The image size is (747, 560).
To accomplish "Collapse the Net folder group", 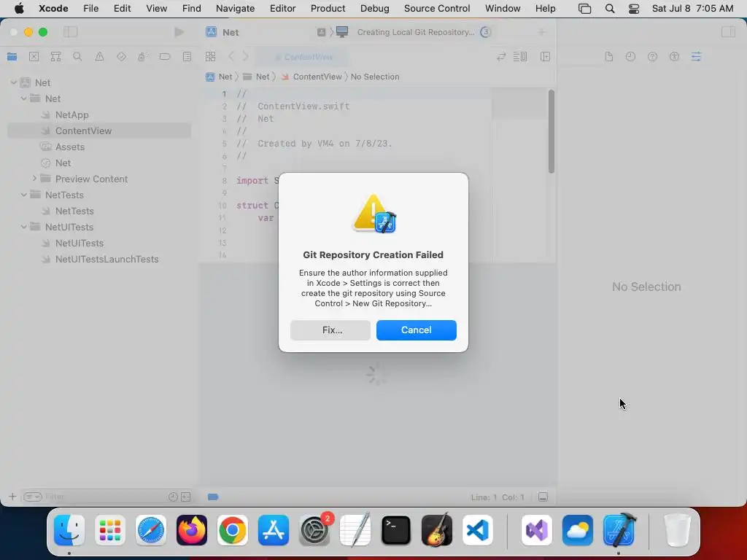I will pos(23,98).
